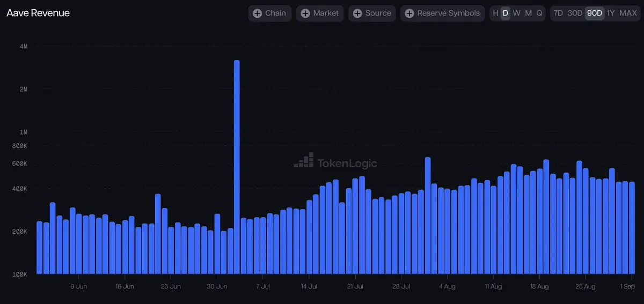
Task: Click the 200K y-axis label
Action: pos(19,232)
